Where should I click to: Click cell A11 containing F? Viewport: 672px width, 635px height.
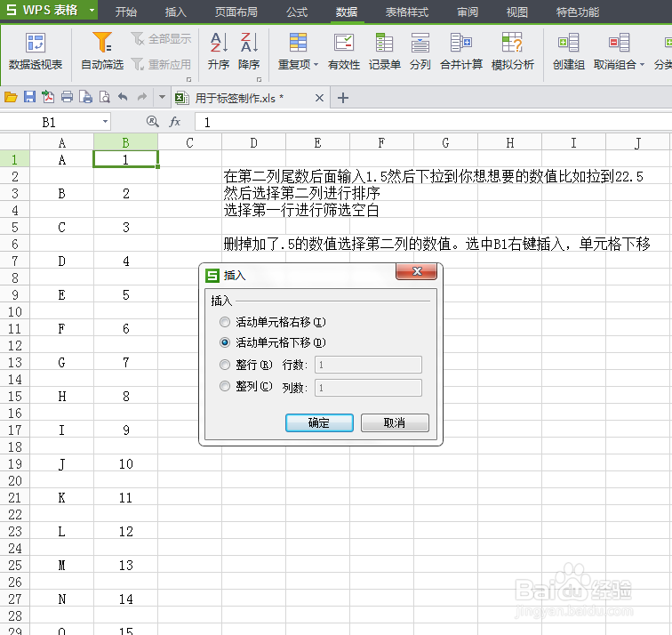61,329
